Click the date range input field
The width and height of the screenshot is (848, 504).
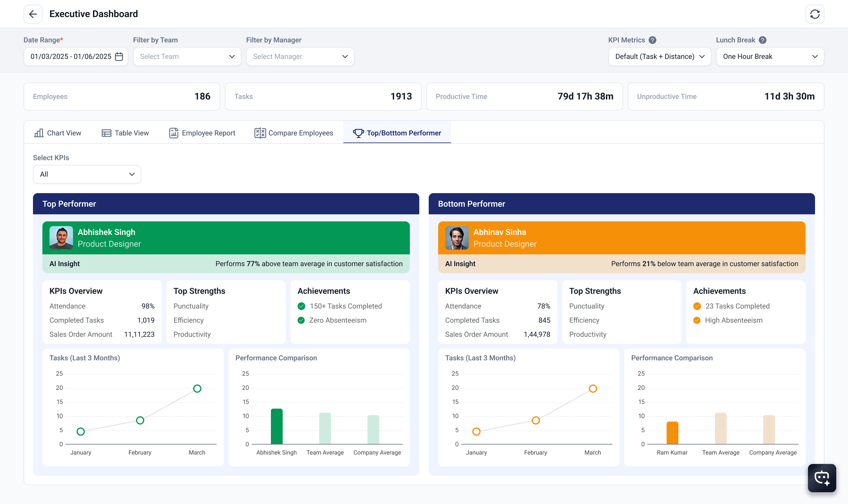76,57
